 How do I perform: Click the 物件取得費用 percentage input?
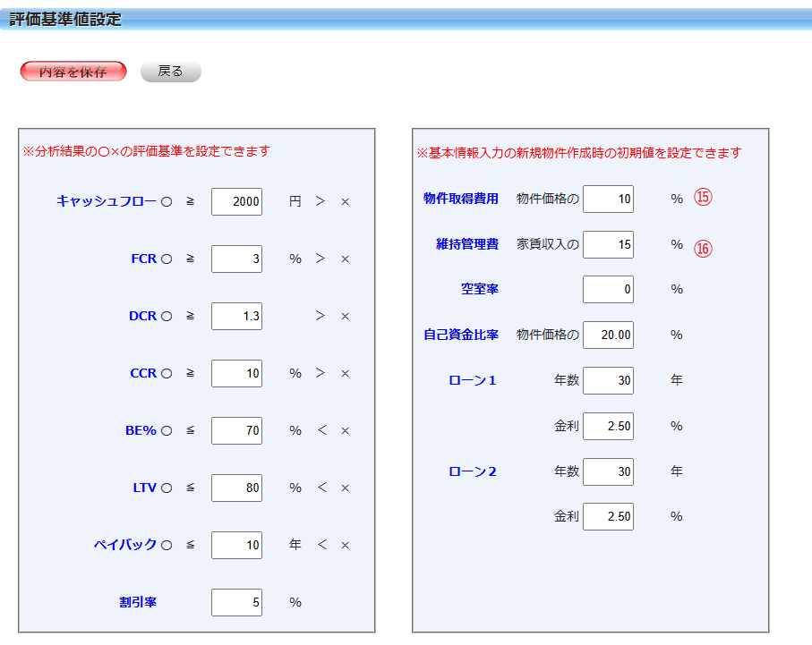point(608,199)
